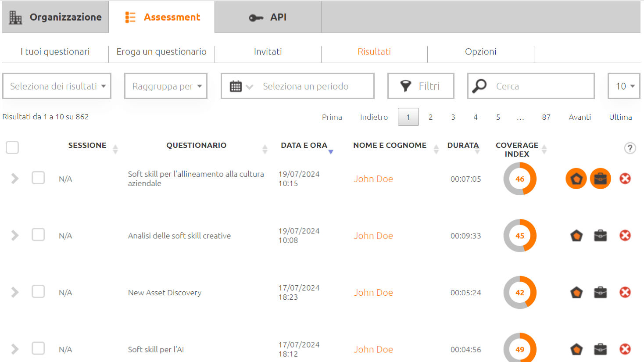
Task: Expand the Analisi delle soft skill creative row
Action: 15,236
